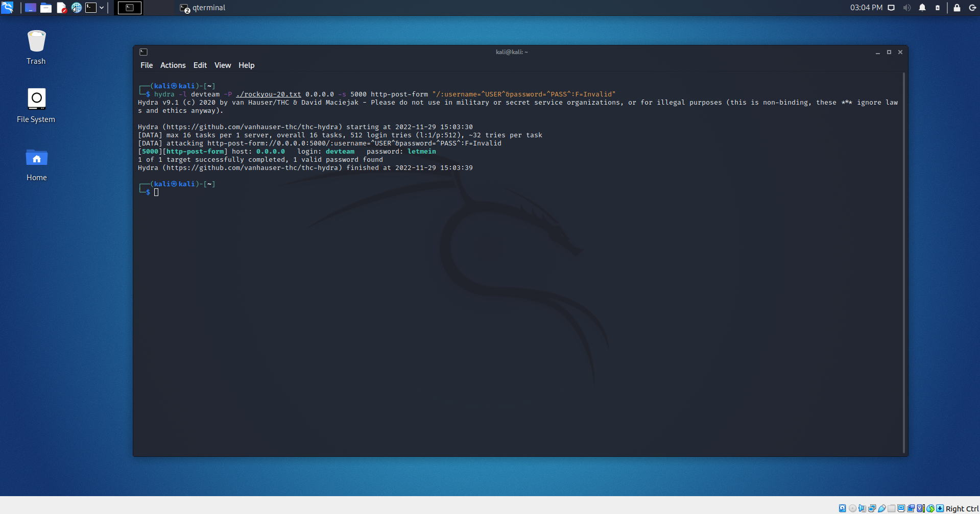Click the 'attacking http-post-form' DATA line

click(x=320, y=143)
